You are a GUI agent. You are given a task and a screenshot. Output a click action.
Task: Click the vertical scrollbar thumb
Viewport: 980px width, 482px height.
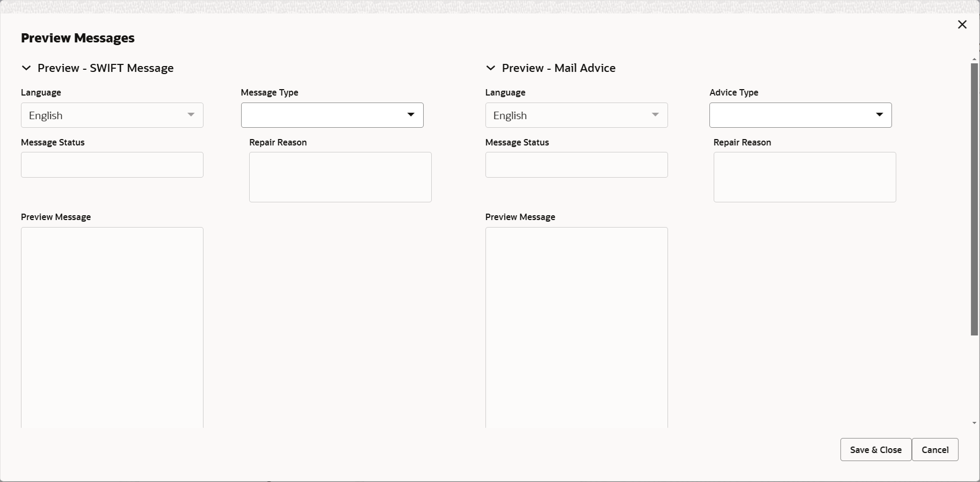click(x=974, y=200)
